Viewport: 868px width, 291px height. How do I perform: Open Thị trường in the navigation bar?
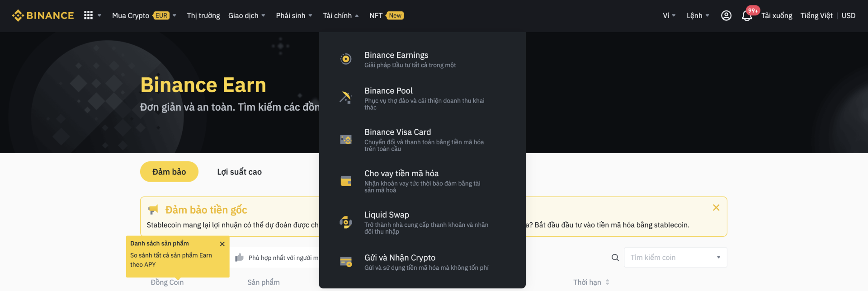(x=203, y=15)
